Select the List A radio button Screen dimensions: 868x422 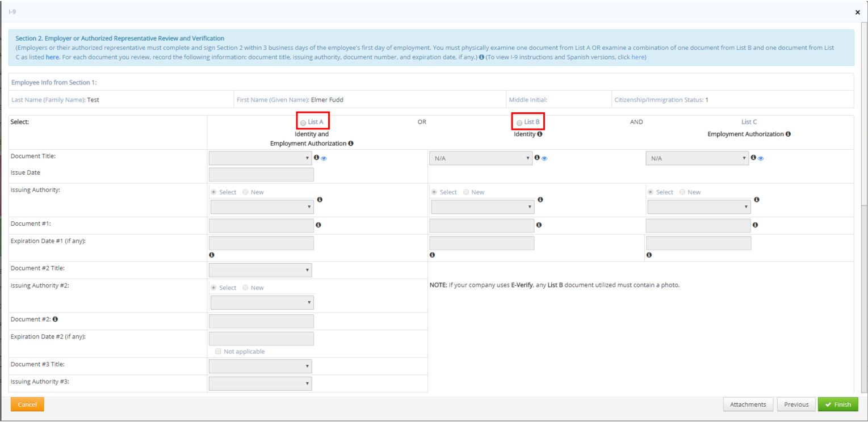(303, 123)
